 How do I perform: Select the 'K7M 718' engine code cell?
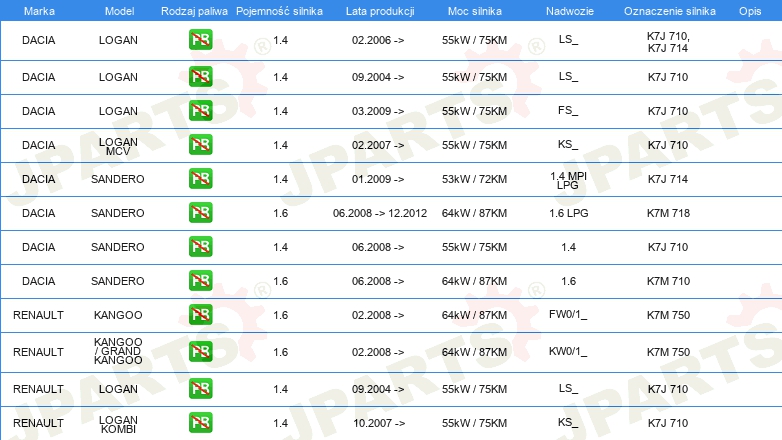668,213
